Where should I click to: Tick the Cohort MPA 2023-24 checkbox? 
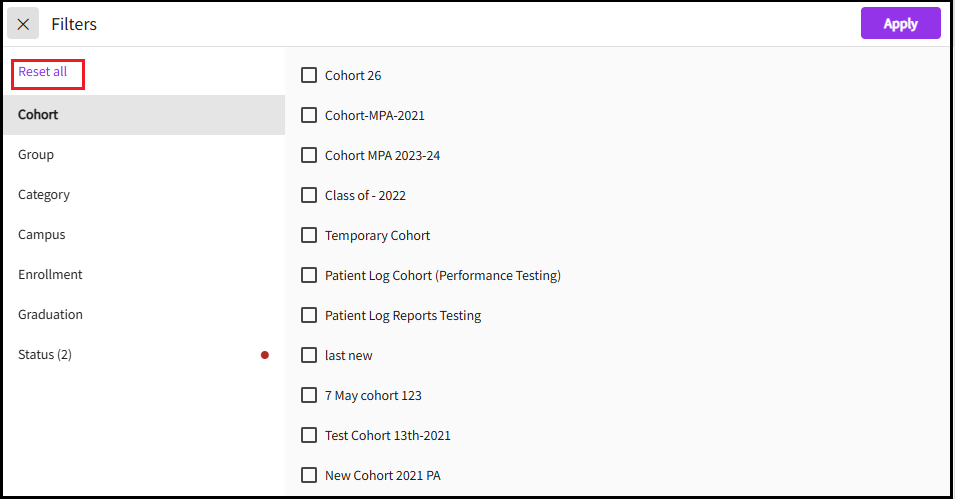click(x=309, y=155)
